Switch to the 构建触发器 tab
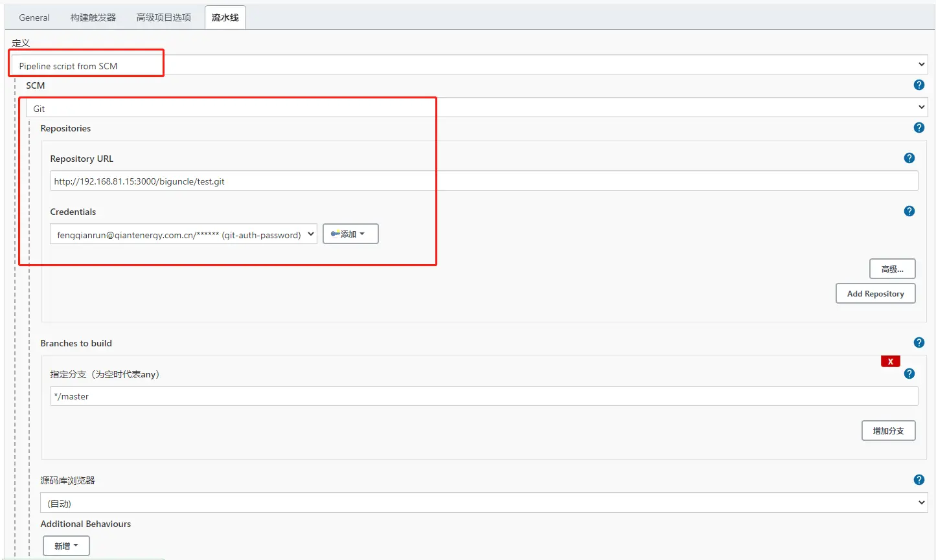The width and height of the screenshot is (936, 560). coord(93,17)
